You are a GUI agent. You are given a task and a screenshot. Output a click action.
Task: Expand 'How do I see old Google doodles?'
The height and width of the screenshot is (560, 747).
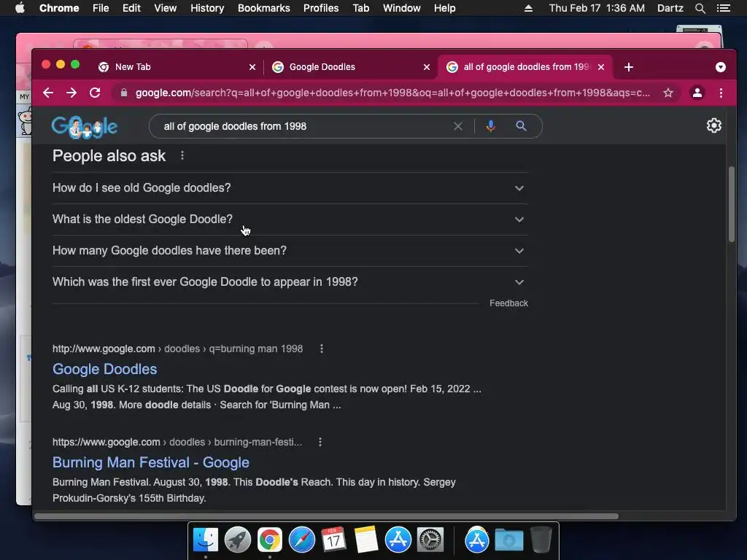pos(290,188)
